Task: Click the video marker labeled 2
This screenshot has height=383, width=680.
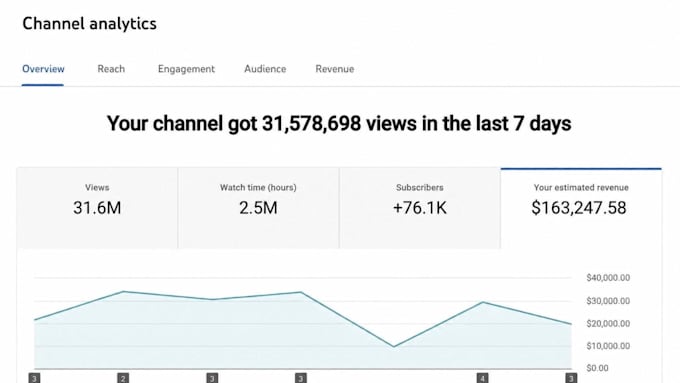Action: pyautogui.click(x=123, y=378)
